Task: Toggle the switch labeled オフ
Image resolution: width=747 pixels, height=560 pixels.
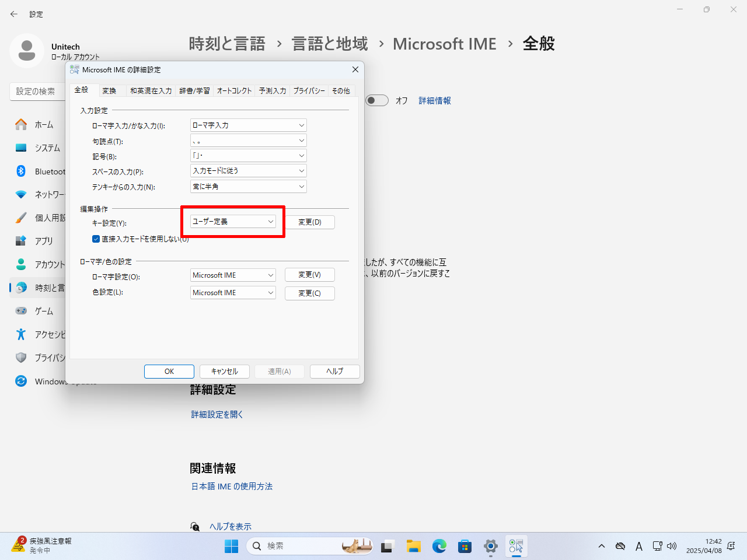Action: (377, 100)
